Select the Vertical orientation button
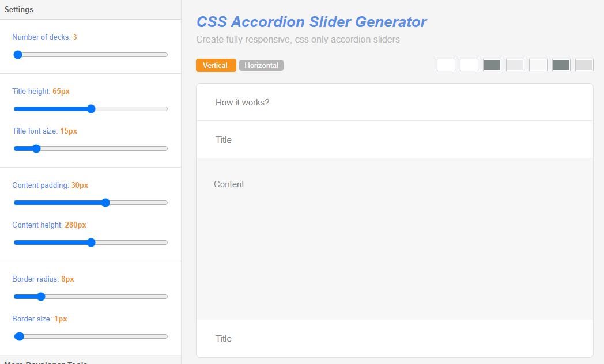Image resolution: width=604 pixels, height=364 pixels. coord(216,65)
